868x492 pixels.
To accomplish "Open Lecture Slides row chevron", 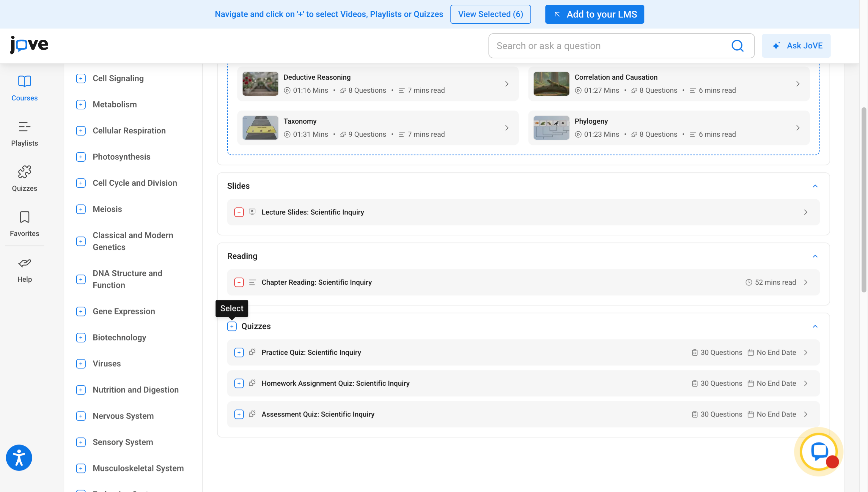I will 806,212.
